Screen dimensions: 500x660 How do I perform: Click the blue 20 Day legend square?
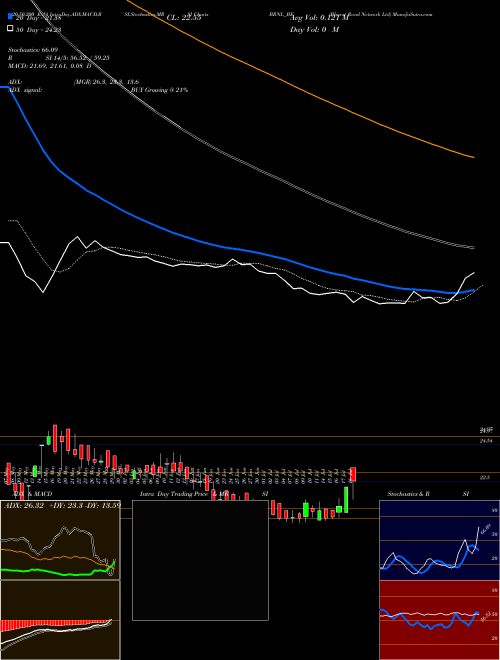tap(10, 17)
